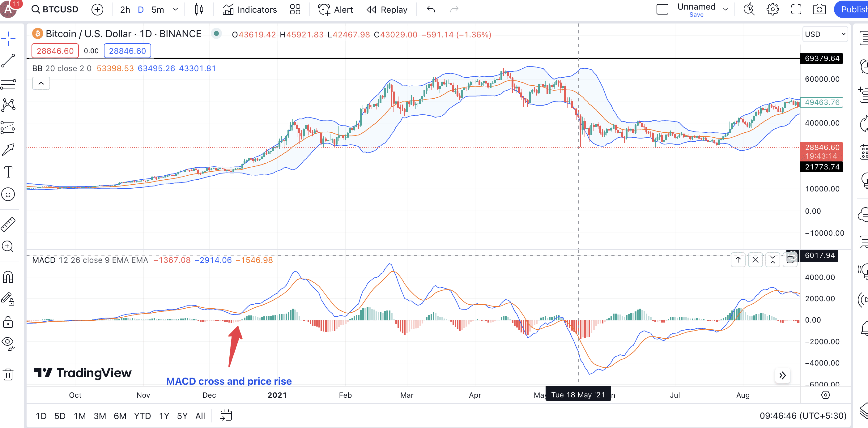Open the measure ruler tool
The image size is (868, 428).
tap(8, 224)
